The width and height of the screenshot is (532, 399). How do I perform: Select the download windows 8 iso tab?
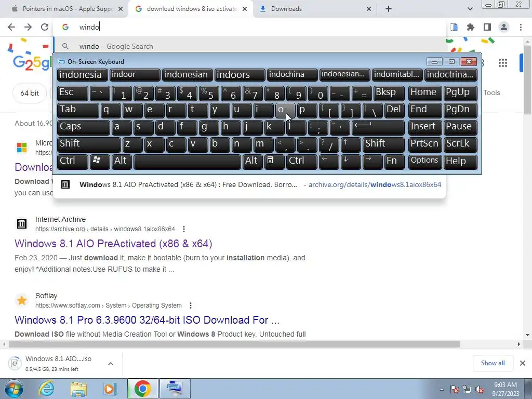click(191, 9)
